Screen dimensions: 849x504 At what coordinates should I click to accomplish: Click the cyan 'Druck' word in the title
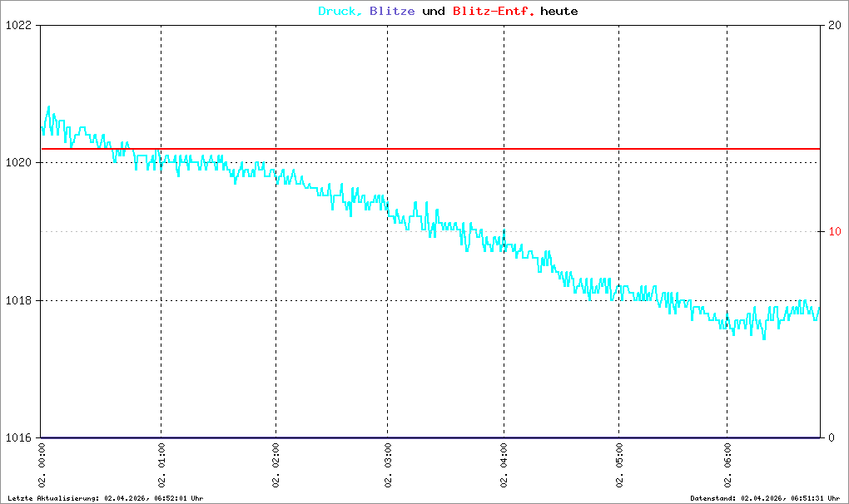340,12
